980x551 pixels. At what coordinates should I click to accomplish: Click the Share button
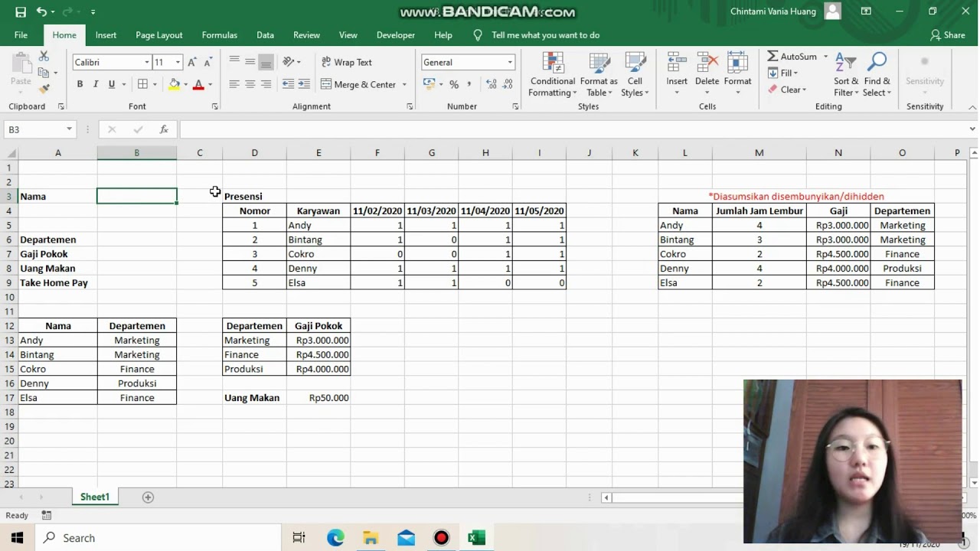coord(948,35)
